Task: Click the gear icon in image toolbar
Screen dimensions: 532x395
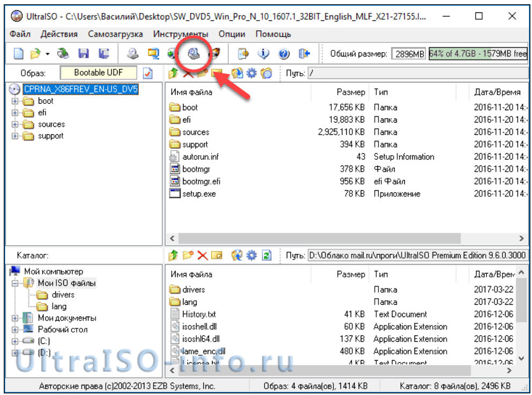Action: pyautogui.click(x=251, y=73)
